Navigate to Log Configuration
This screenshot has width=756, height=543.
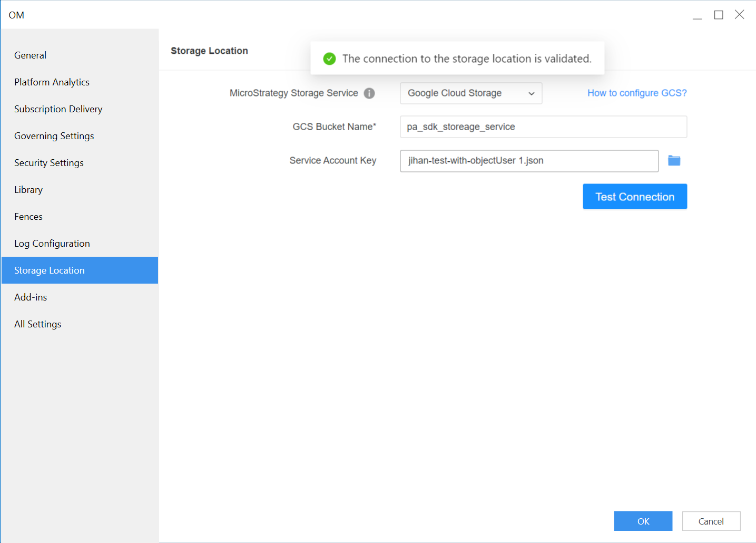pos(52,244)
